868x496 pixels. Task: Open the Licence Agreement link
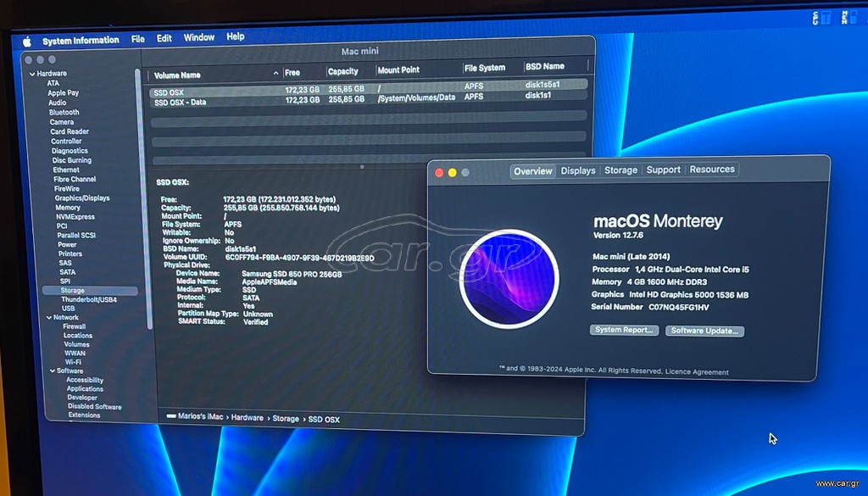(697, 372)
